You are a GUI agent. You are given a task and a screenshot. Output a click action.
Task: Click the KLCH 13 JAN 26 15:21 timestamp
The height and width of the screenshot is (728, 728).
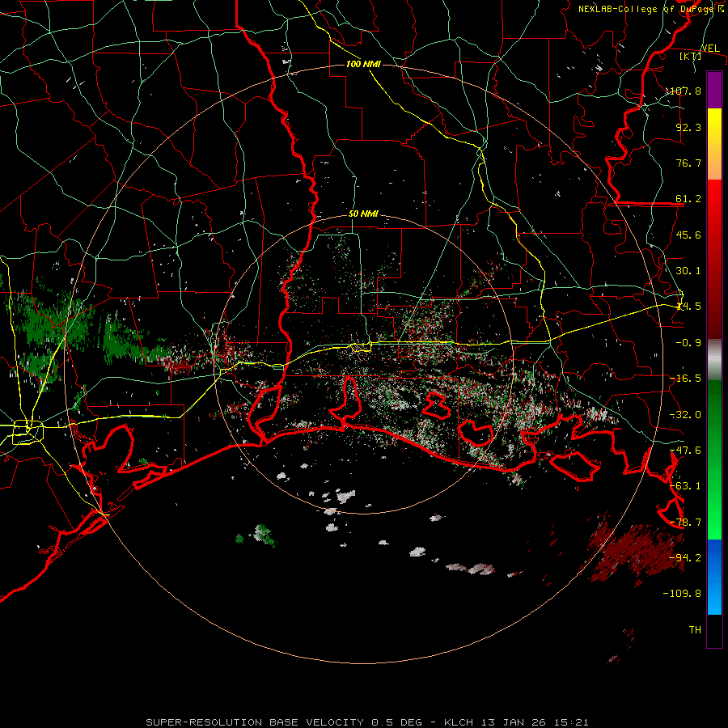pos(516,722)
